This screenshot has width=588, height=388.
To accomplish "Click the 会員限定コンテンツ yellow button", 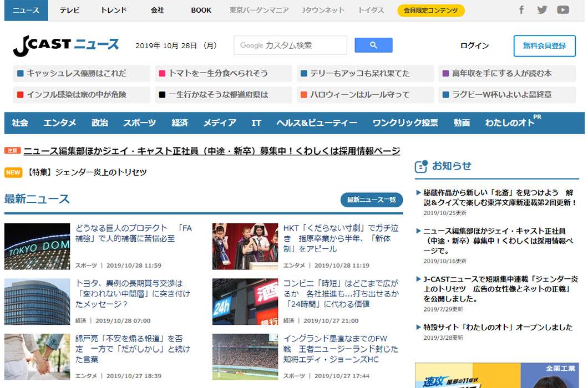I will coord(430,11).
